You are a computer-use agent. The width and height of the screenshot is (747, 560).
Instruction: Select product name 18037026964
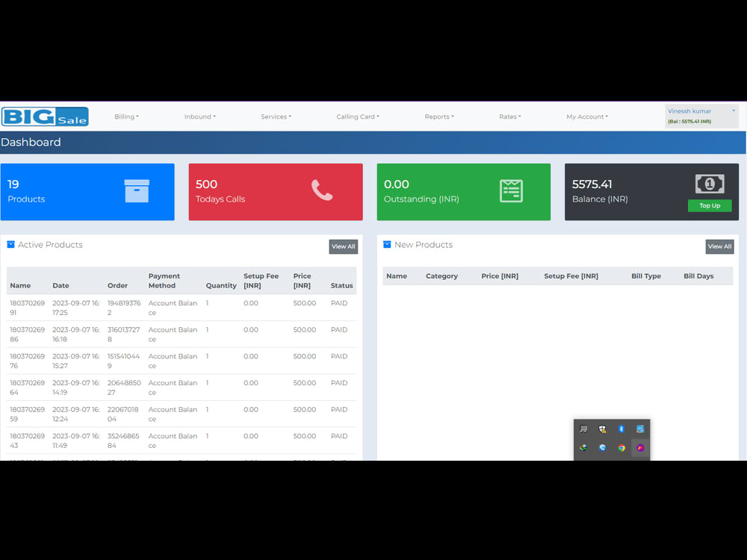(27, 388)
